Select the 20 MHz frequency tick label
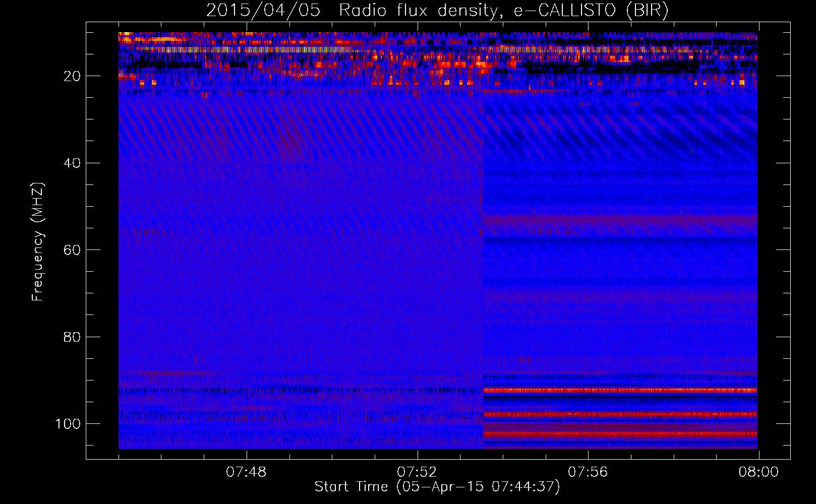Image resolution: width=816 pixels, height=504 pixels. 72,76
